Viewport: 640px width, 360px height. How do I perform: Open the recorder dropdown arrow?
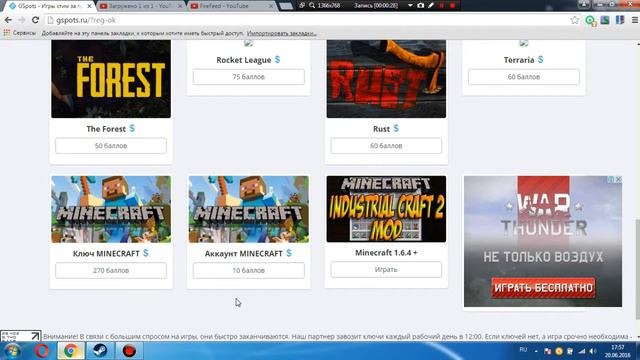pyautogui.click(x=410, y=5)
